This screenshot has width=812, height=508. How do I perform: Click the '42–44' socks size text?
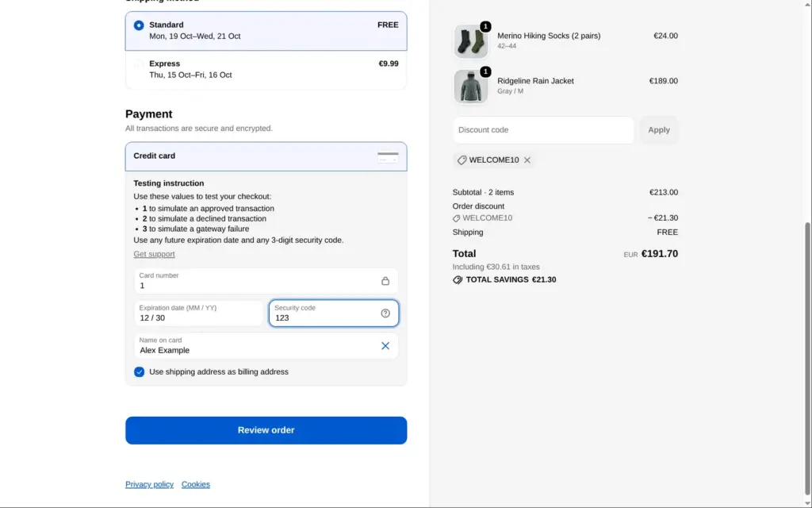click(x=507, y=46)
